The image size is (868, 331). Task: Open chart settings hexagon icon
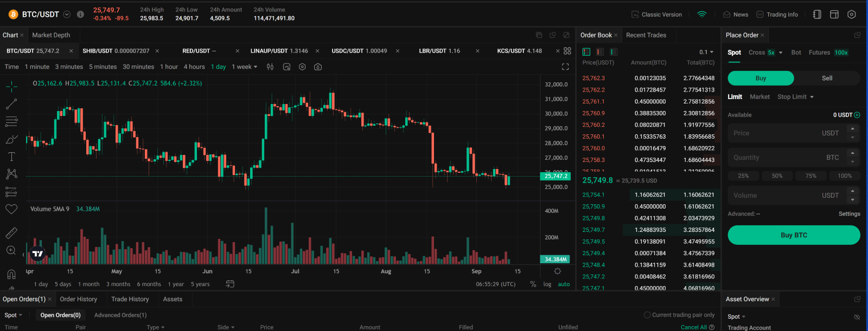tap(302, 67)
